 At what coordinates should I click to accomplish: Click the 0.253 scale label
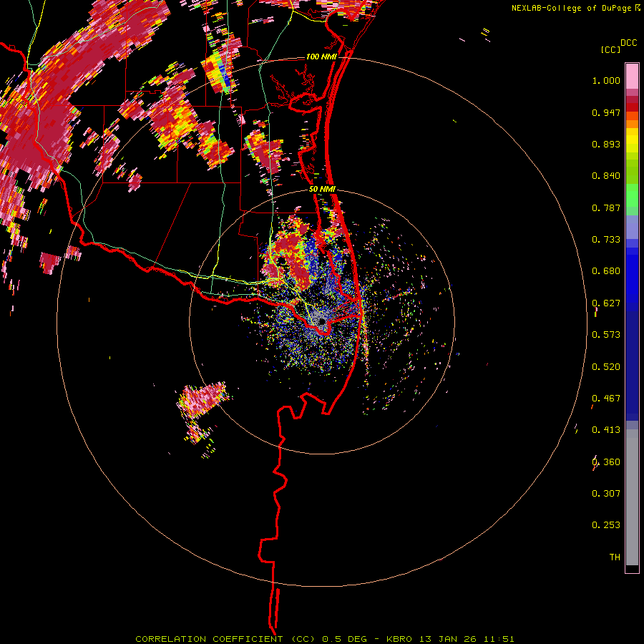coord(606,525)
